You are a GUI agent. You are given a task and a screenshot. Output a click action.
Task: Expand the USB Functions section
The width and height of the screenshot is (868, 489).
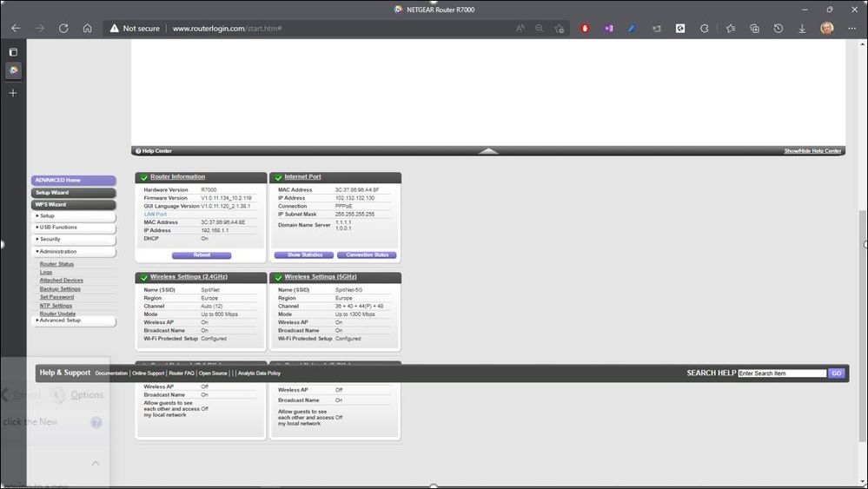74,228
